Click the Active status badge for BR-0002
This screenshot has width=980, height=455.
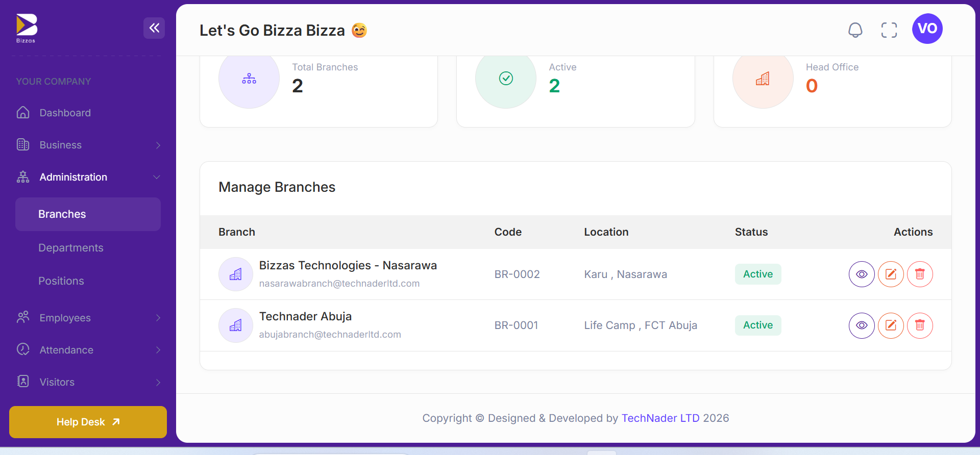758,274
